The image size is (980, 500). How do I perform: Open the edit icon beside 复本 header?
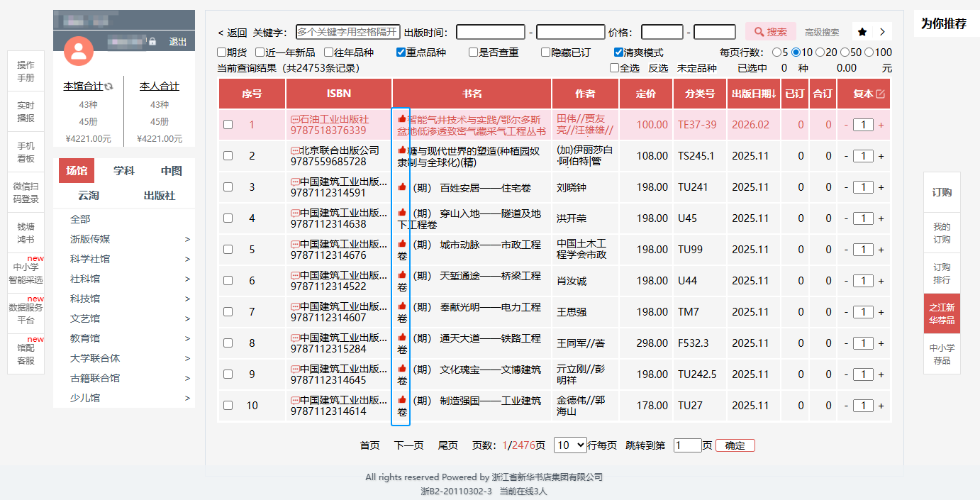click(x=881, y=94)
